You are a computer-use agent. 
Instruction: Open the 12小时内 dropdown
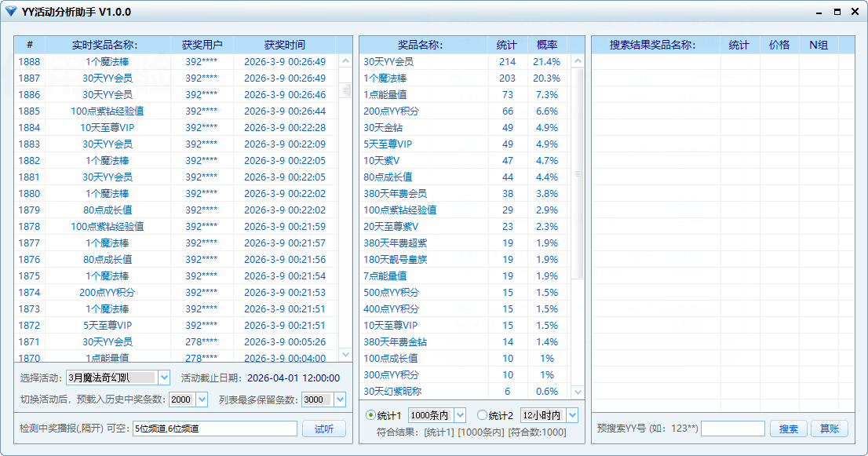point(572,415)
